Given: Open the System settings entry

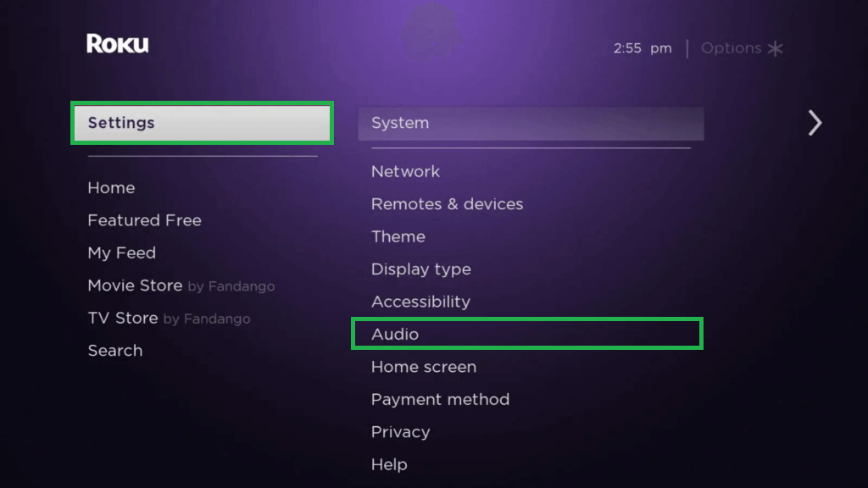Looking at the screenshot, I should click(x=531, y=124).
